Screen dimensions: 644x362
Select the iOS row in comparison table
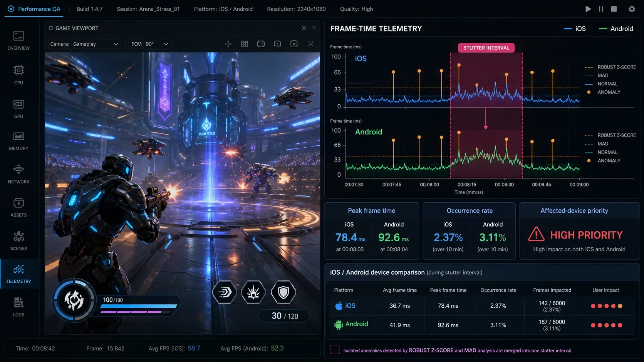tap(482, 306)
